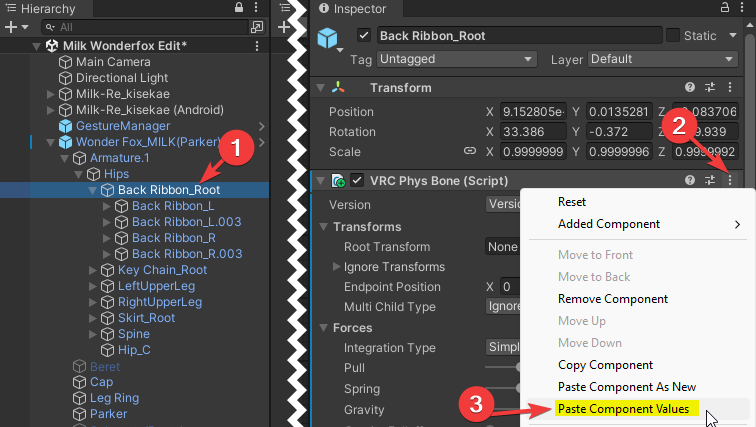Open the Hierarchy create plus menu
Screen dimensions: 756x427
[16, 27]
